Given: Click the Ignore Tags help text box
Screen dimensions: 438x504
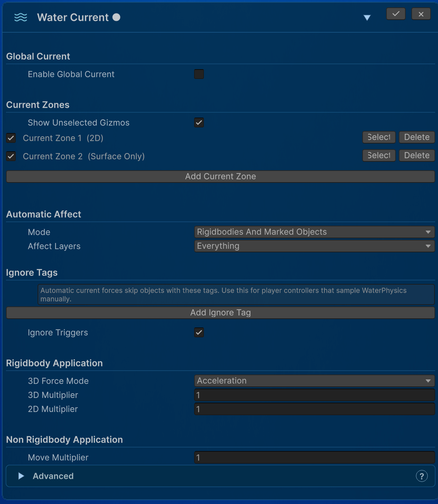Looking at the screenshot, I should tap(236, 294).
